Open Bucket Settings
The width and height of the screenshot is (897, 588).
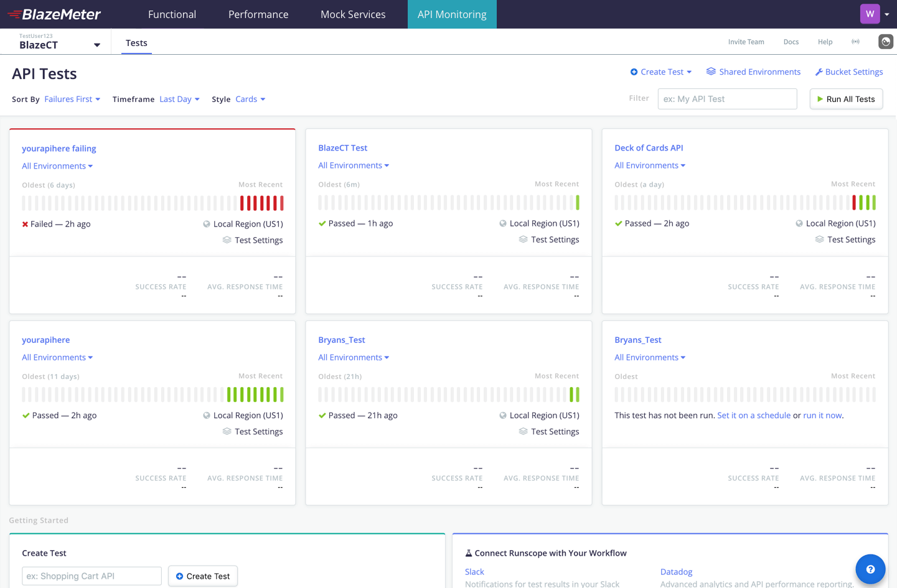[x=854, y=72]
